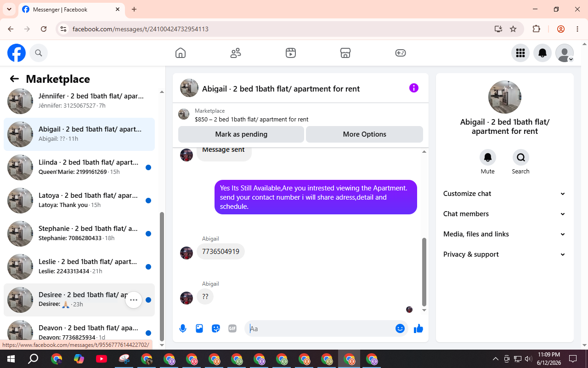The image size is (588, 368).
Task: Open the Jênniifer conversation
Action: 79,101
